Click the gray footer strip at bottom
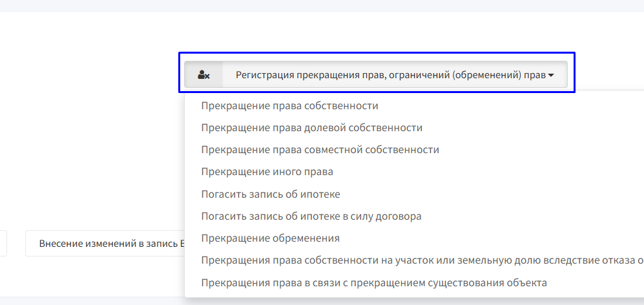Image resolution: width=644 pixels, height=305 pixels. pyautogui.click(x=322, y=301)
